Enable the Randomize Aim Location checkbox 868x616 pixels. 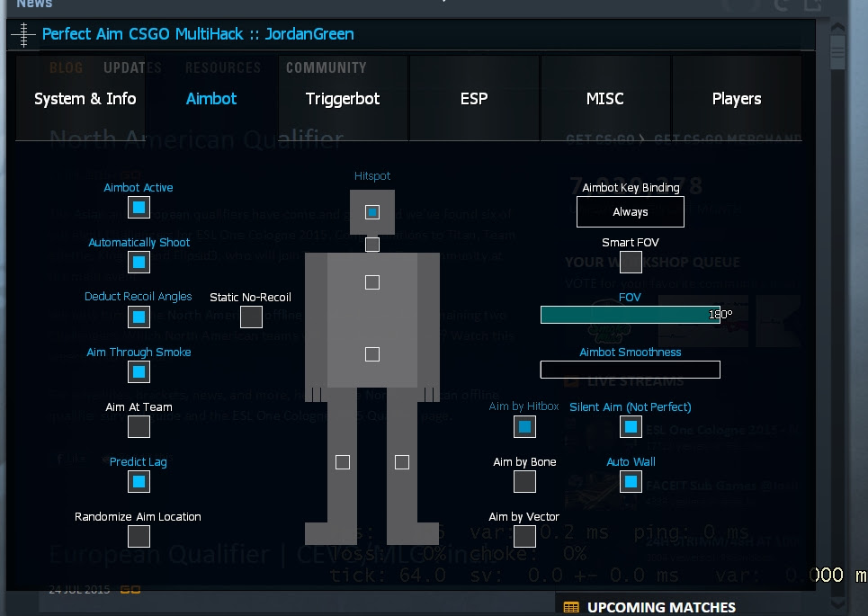[139, 536]
